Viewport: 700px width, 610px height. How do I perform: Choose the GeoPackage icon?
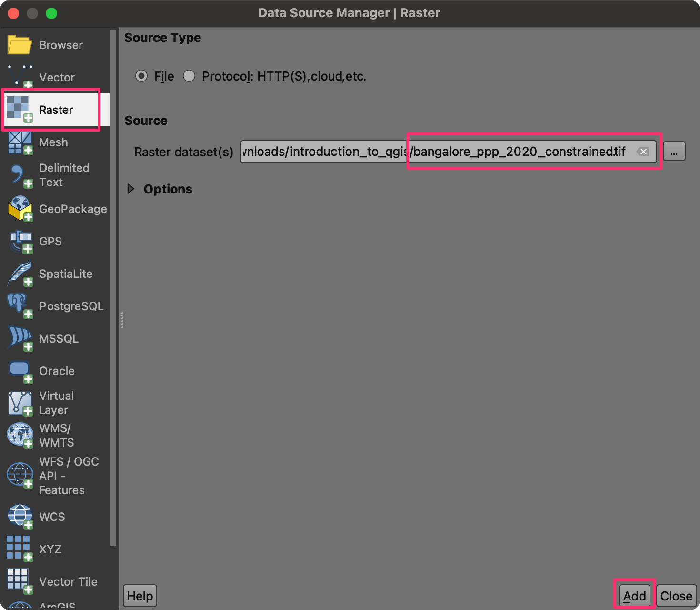20,209
